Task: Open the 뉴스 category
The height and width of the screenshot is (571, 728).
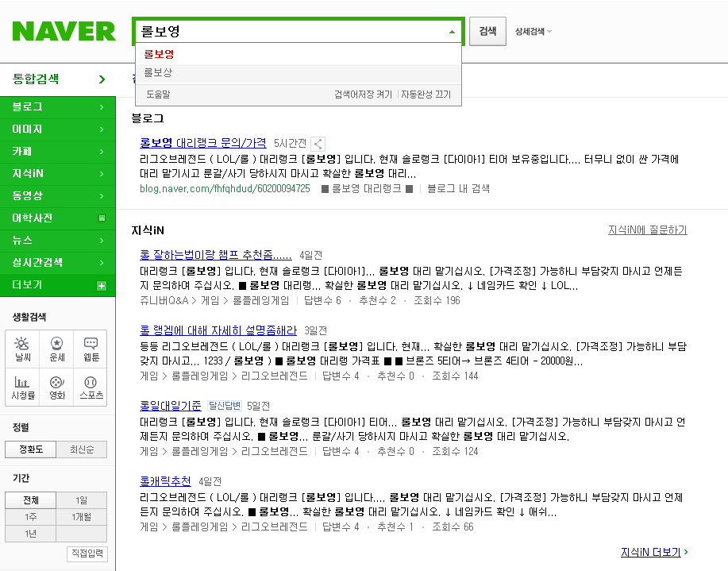Action: coord(58,240)
